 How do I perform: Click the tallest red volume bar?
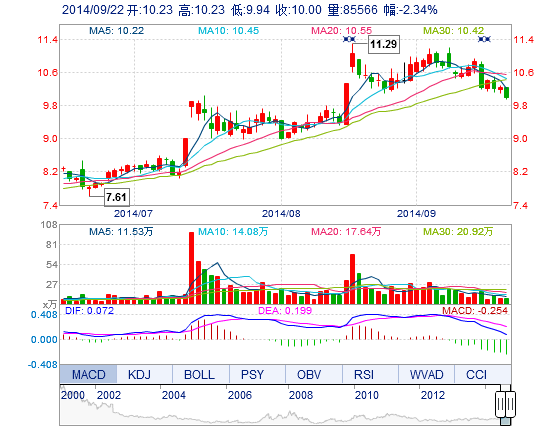click(x=191, y=268)
